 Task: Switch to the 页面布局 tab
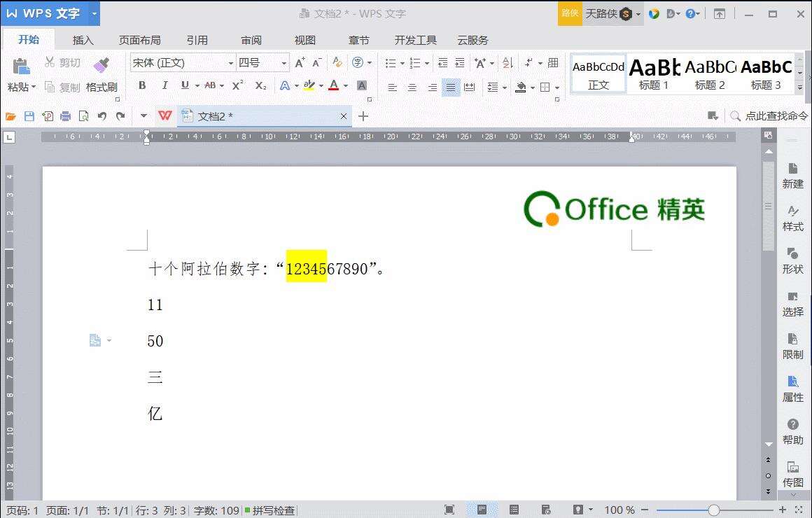point(140,40)
